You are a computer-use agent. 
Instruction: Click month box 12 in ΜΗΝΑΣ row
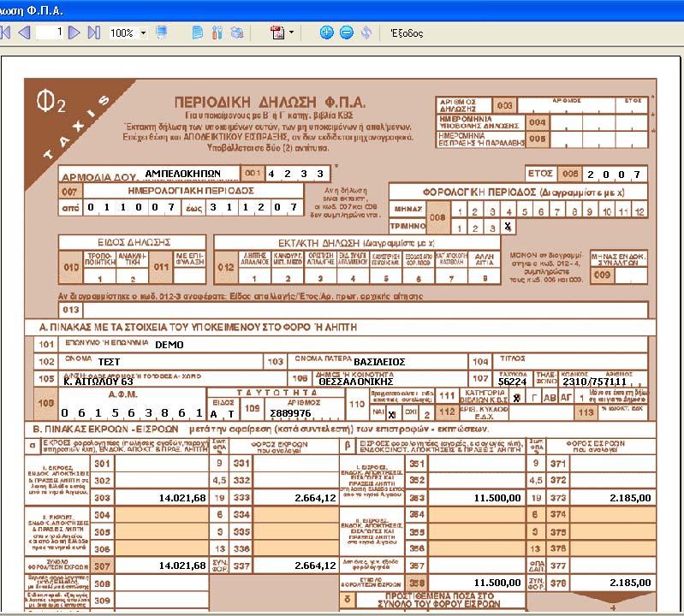[639, 211]
